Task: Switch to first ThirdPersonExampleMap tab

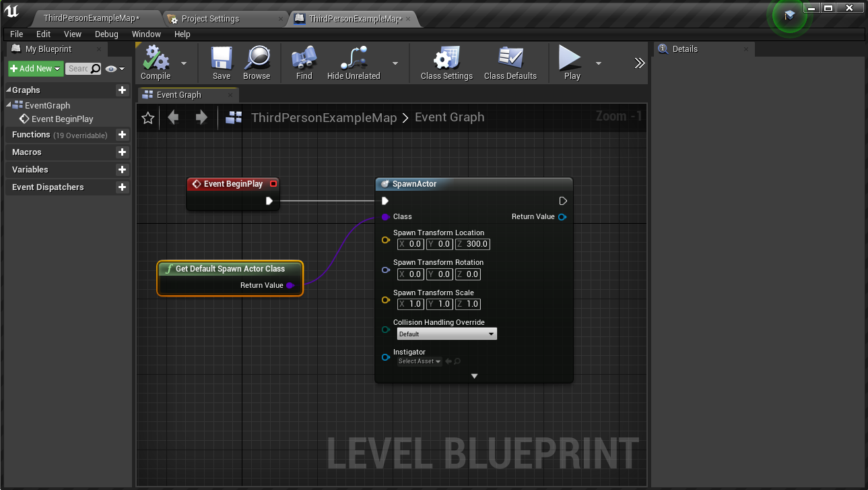Action: (91, 19)
